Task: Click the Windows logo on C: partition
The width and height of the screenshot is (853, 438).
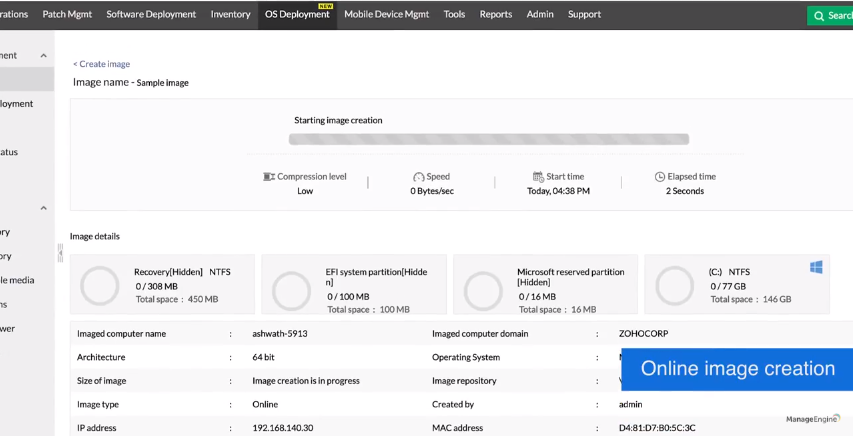Action: click(816, 267)
